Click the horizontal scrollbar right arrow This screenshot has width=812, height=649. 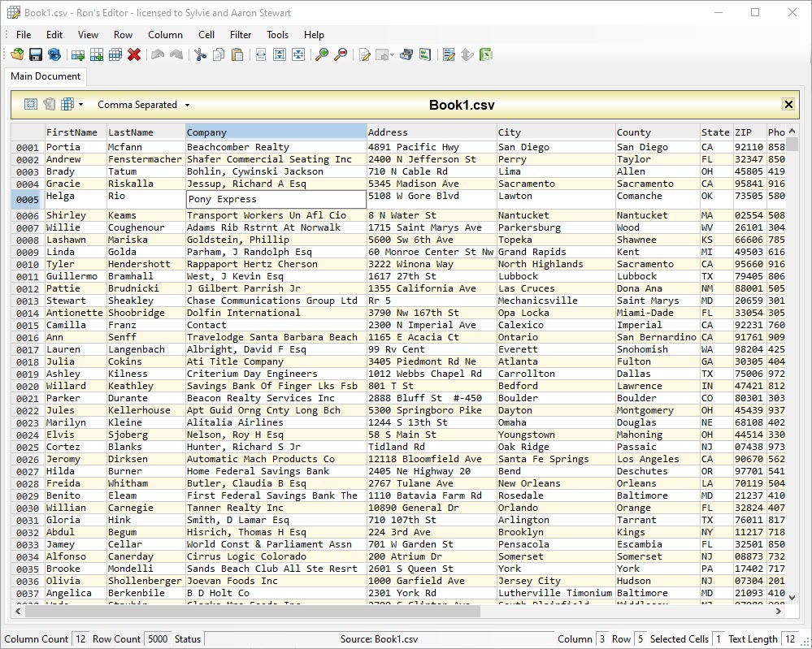(779, 611)
